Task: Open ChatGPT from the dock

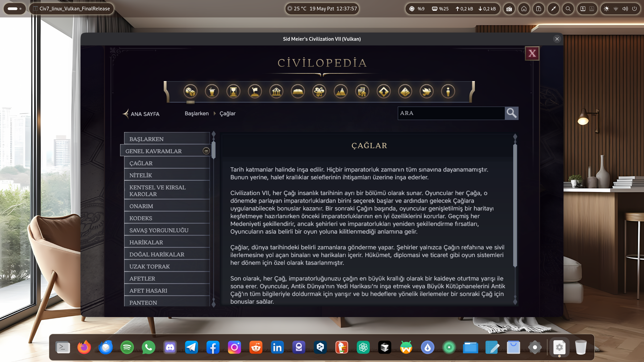Action: (363, 348)
